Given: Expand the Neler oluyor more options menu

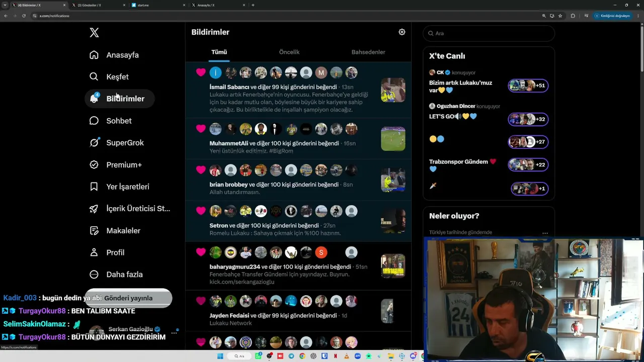Looking at the screenshot, I should (x=545, y=233).
